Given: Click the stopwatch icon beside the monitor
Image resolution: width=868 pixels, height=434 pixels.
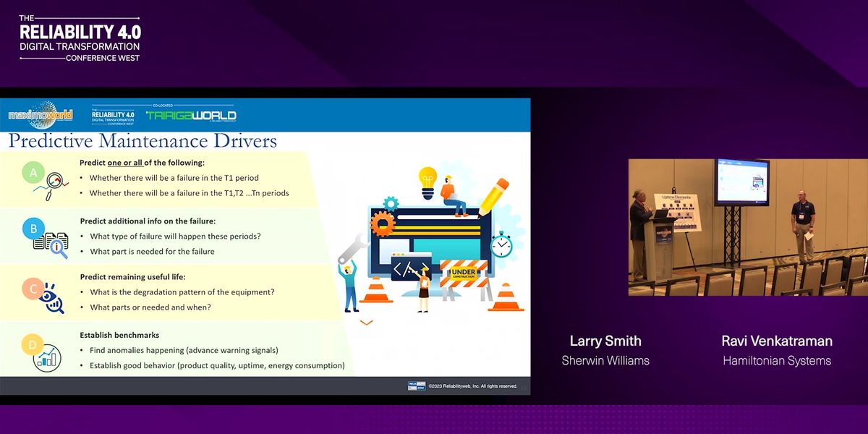Looking at the screenshot, I should [501, 244].
